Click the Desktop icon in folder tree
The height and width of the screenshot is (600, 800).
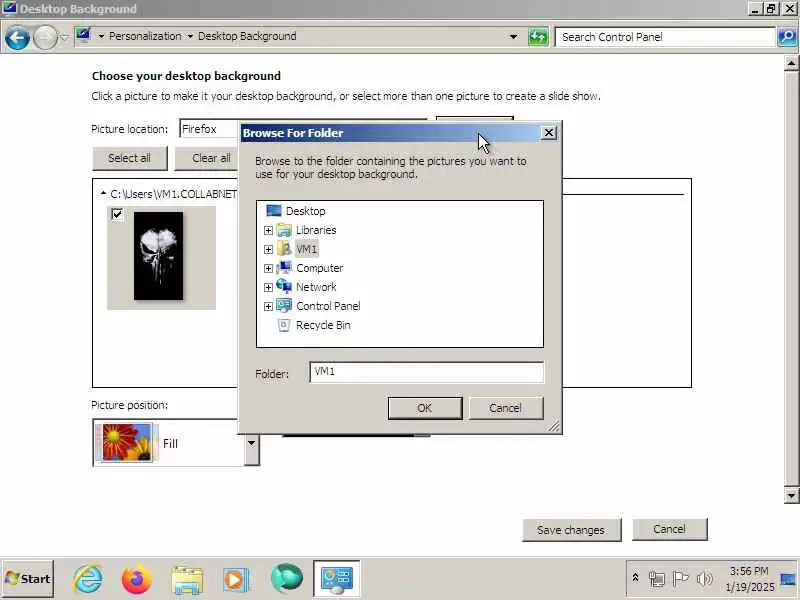(x=273, y=210)
